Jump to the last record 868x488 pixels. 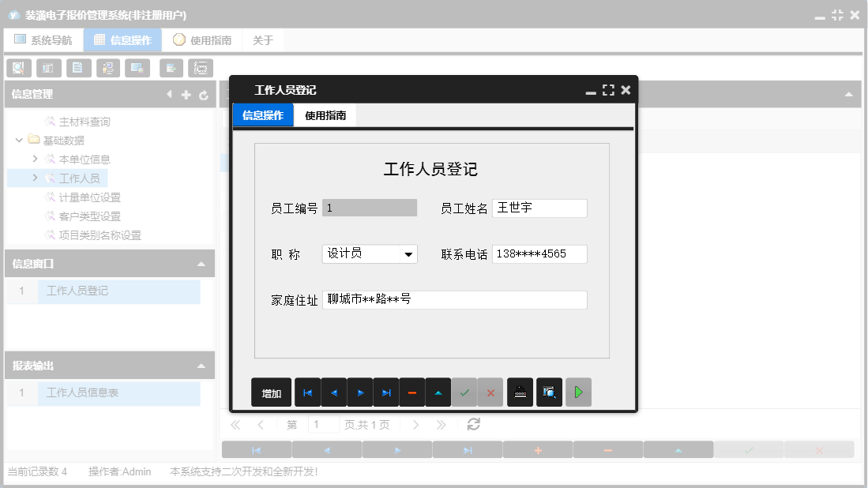coord(386,392)
